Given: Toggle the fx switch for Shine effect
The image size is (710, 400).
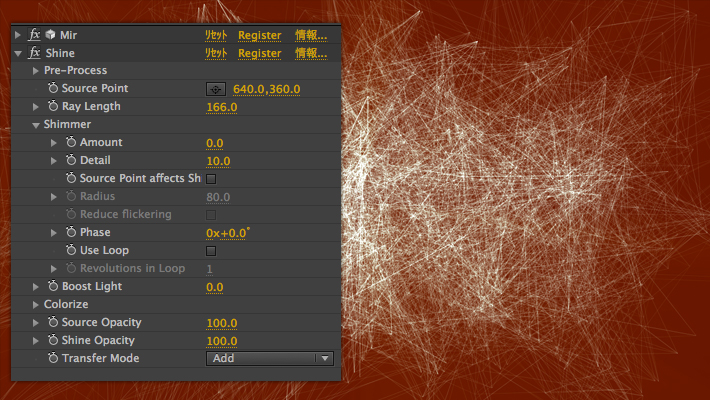Looking at the screenshot, I should (x=35, y=53).
